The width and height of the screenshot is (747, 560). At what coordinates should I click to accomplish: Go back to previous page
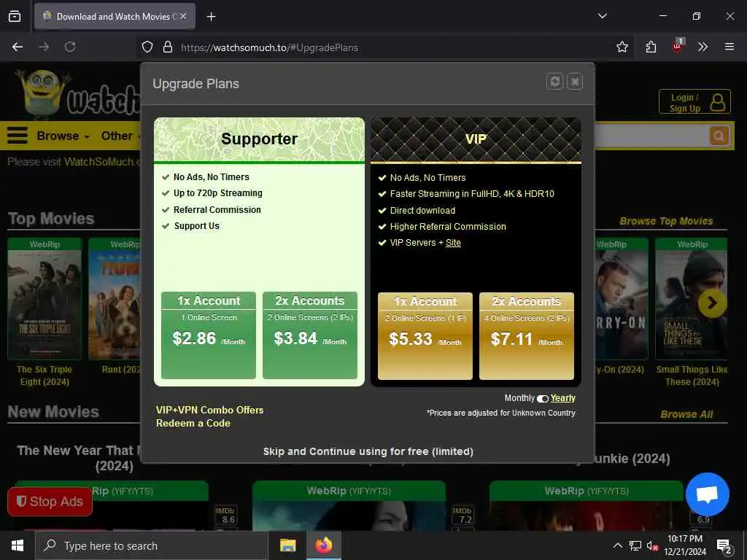tap(18, 47)
